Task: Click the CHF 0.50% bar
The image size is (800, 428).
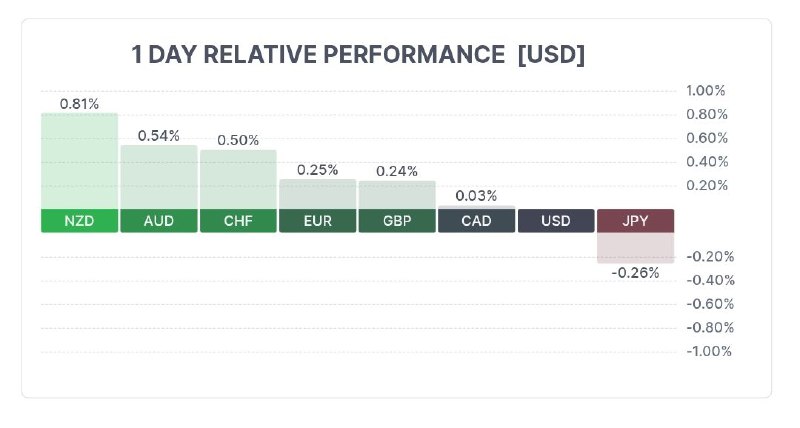Action: [x=238, y=180]
